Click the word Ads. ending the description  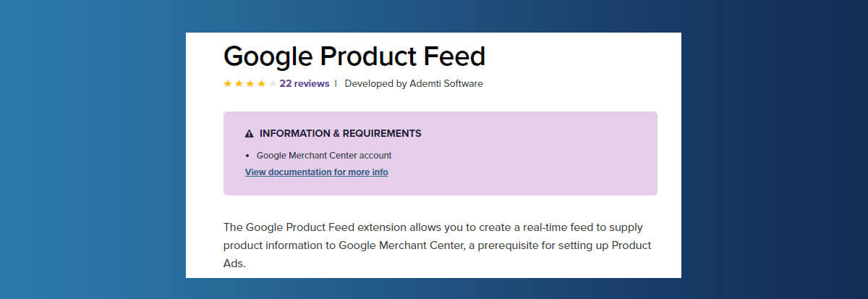[x=235, y=264]
